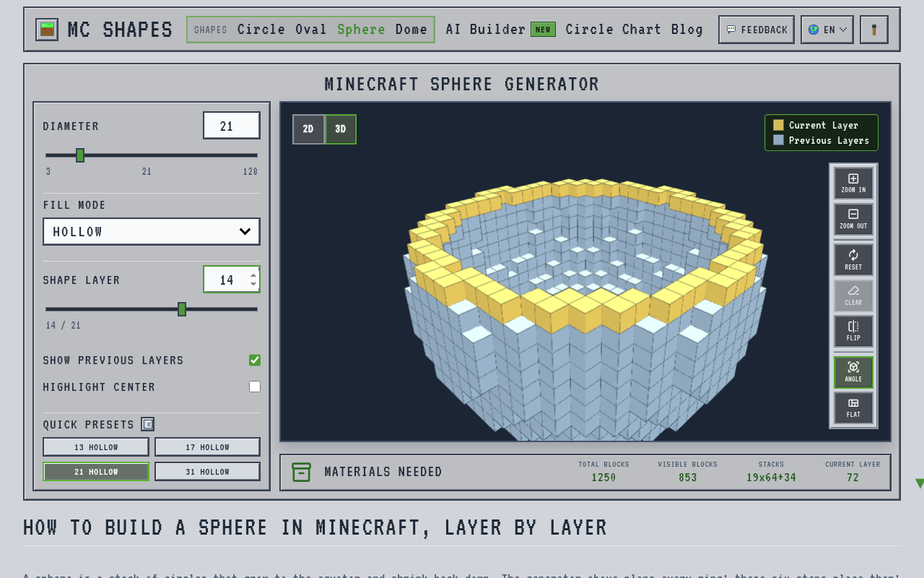Viewport: 924px width, 578px height.
Task: Open the Dome shape tab
Action: pos(411,30)
